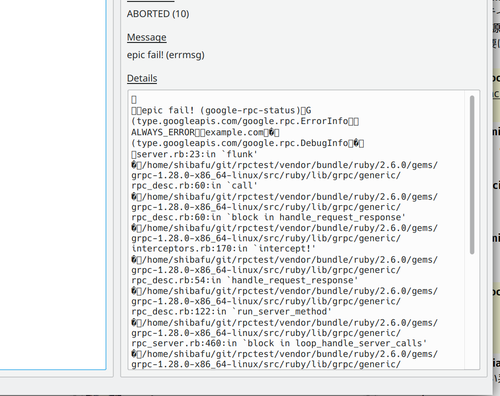Click the 'Message' heading
Viewport: 500px width, 396px height.
point(146,37)
